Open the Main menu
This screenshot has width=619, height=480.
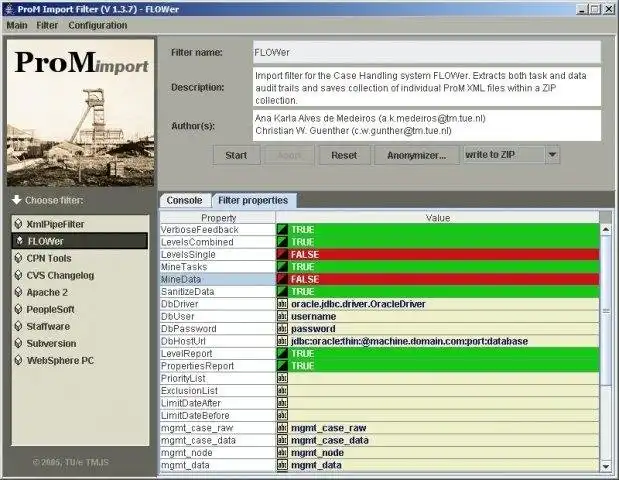pos(17,25)
